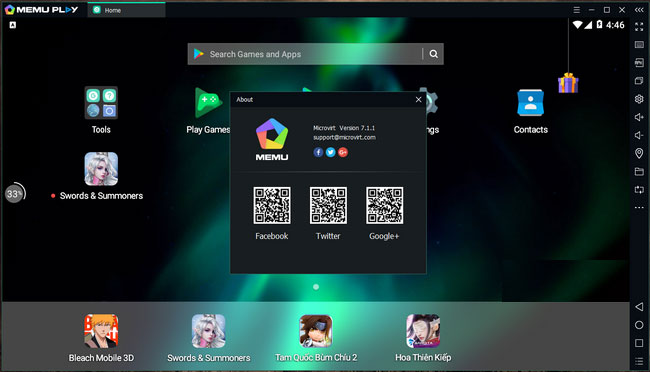This screenshot has height=372, width=650.
Task: Click the Google+ label under QR code
Action: (x=384, y=236)
